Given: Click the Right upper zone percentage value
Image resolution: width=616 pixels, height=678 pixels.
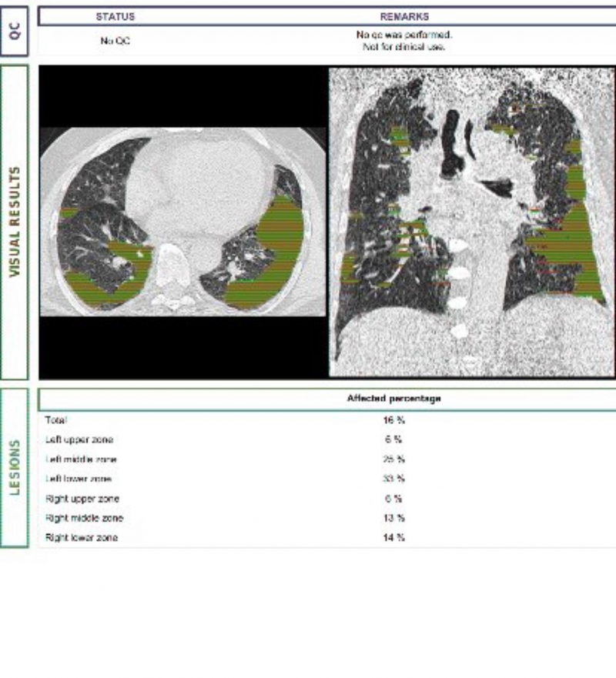Looking at the screenshot, I should pyautogui.click(x=393, y=499).
